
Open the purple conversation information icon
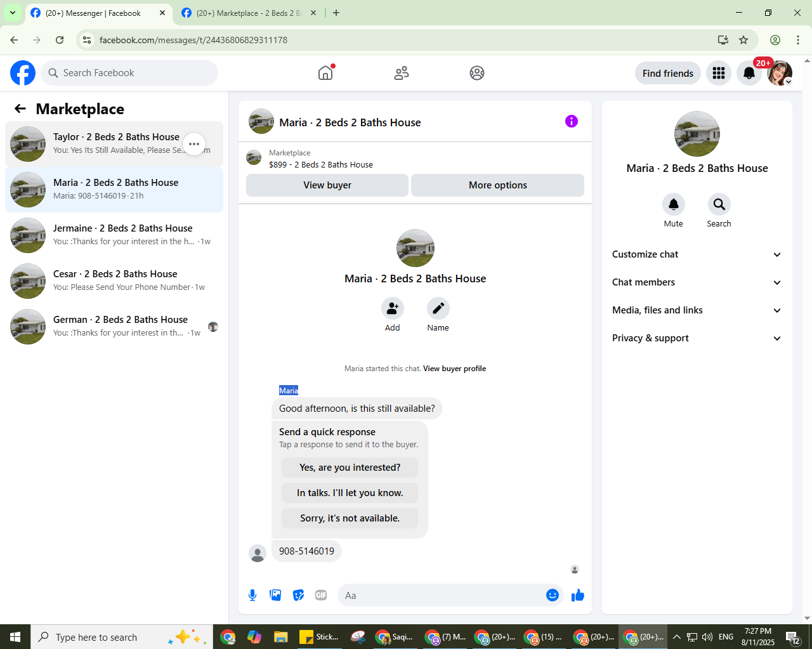572,121
